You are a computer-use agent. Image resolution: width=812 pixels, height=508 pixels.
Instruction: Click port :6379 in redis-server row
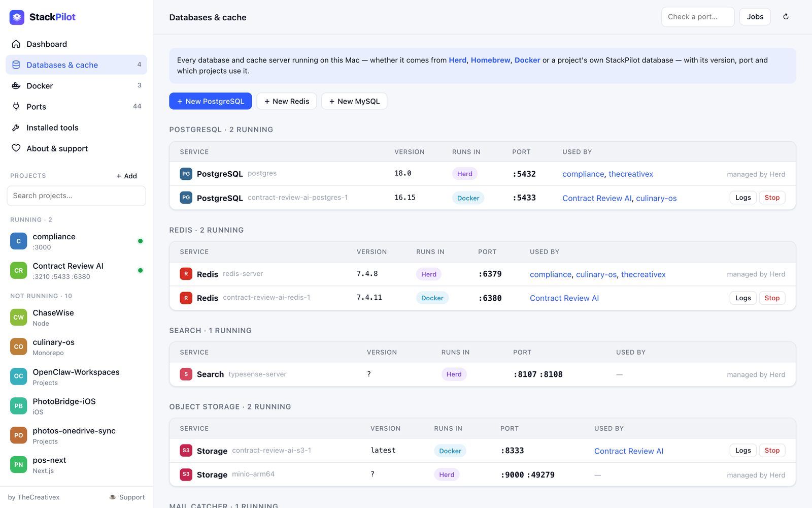(x=490, y=274)
